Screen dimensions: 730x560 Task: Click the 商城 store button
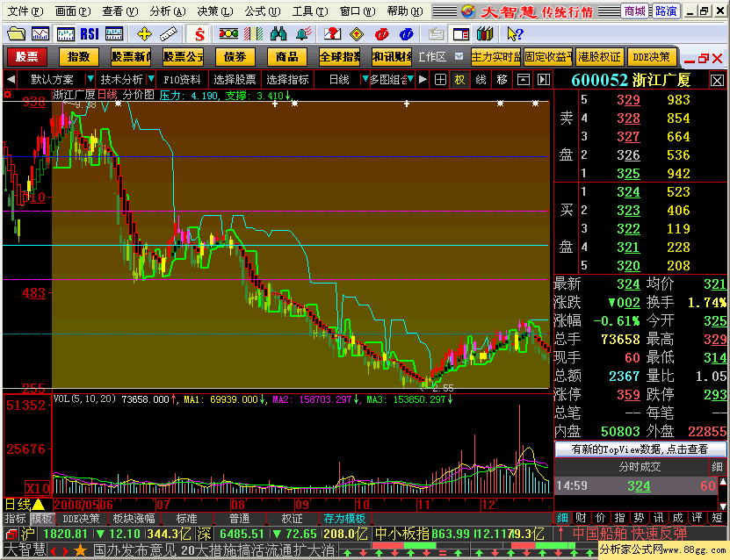(635, 11)
